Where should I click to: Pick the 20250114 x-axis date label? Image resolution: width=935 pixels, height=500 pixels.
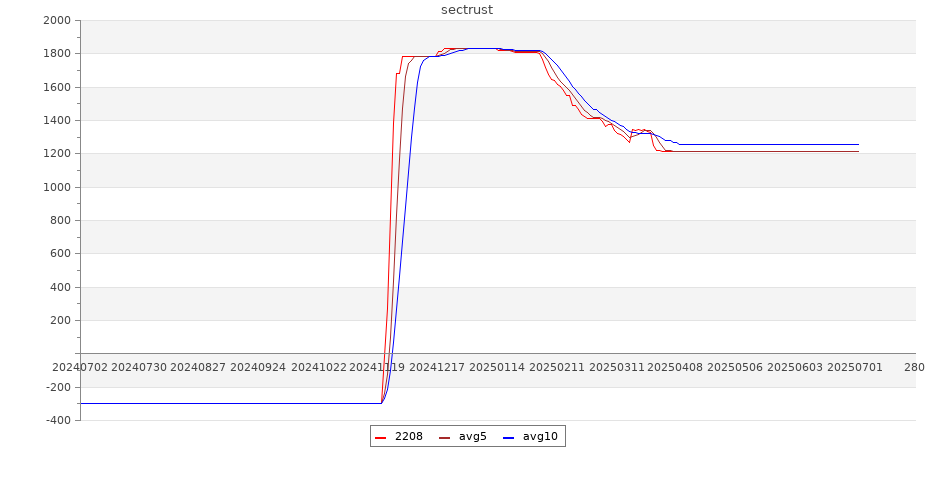tap(496, 367)
